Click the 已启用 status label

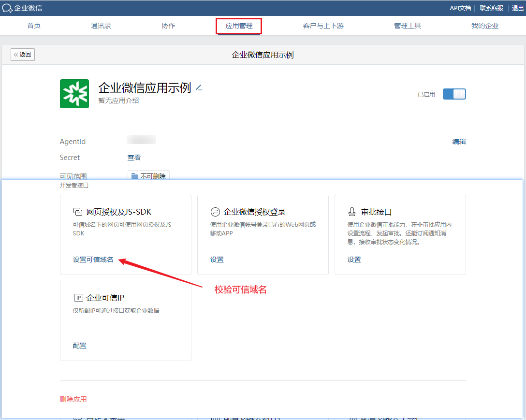(426, 95)
